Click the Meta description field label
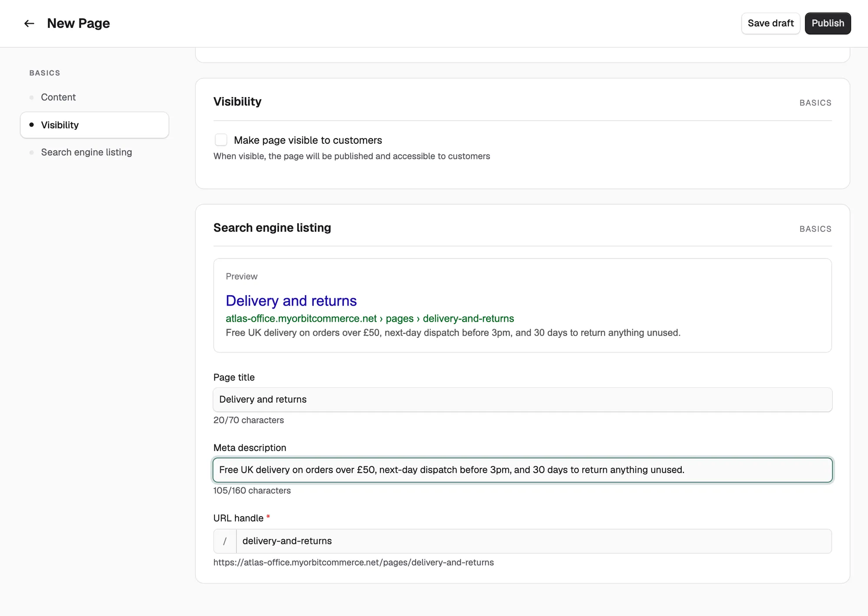The image size is (868, 616). [250, 448]
